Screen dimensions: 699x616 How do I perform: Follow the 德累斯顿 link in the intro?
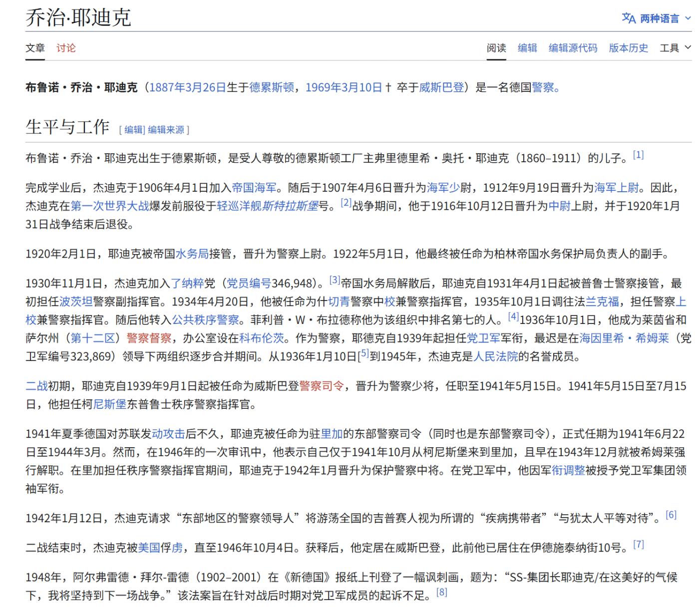[x=271, y=88]
